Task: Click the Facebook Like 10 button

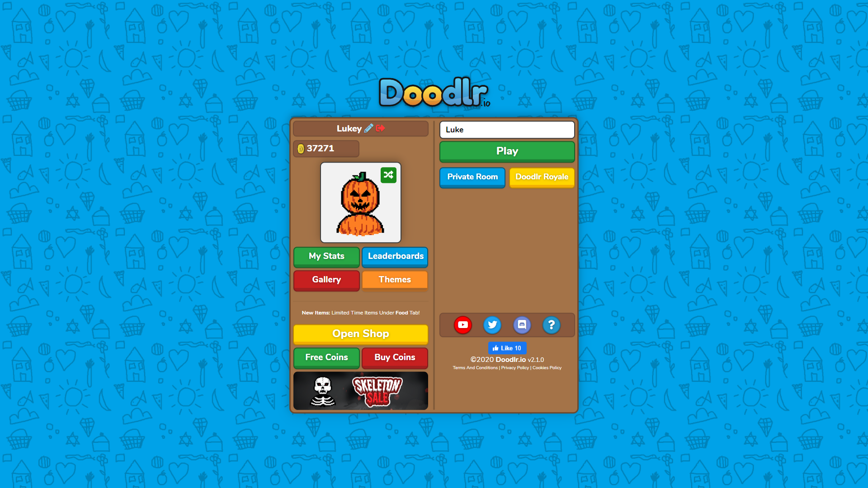Action: coord(507,348)
